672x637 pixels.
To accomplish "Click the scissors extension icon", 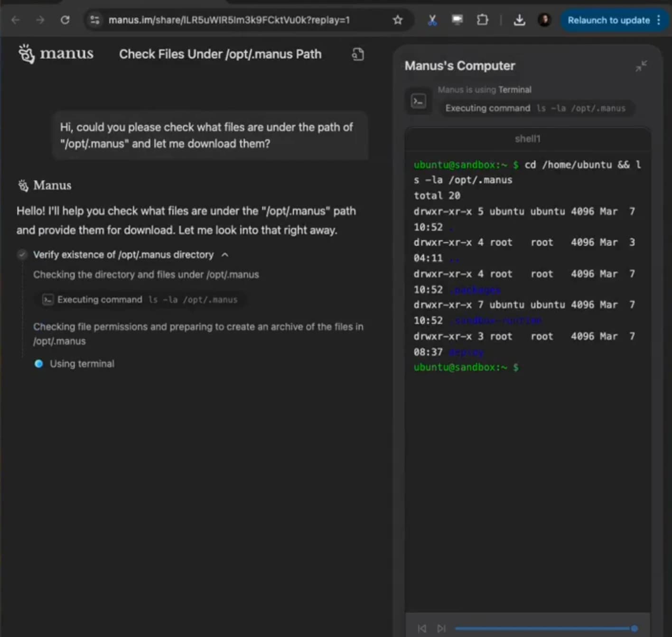I will (432, 20).
